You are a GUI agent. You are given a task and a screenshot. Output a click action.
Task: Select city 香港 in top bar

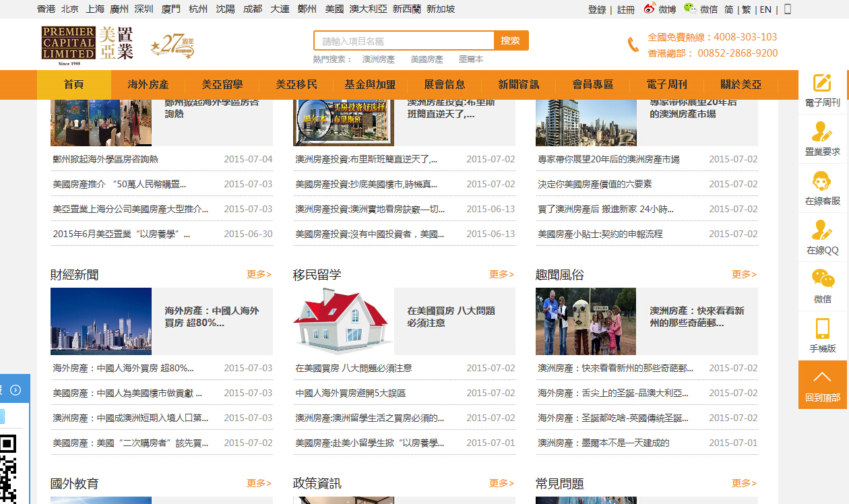(x=46, y=9)
